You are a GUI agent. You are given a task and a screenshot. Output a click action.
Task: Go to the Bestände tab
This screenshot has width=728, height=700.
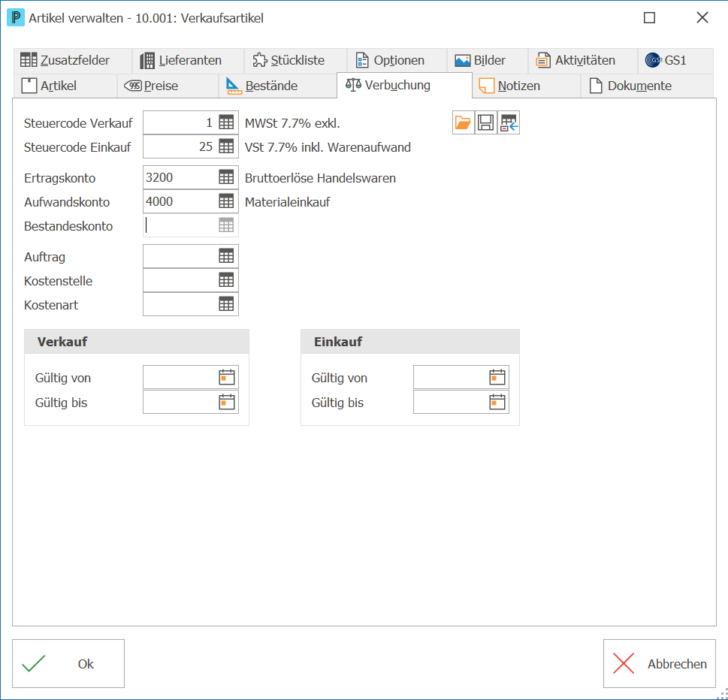click(x=278, y=86)
